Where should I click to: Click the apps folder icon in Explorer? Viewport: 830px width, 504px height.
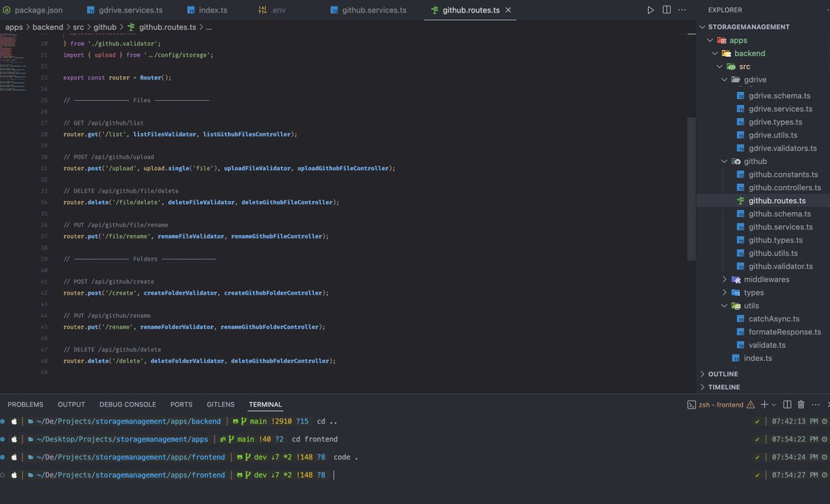pyautogui.click(x=721, y=40)
